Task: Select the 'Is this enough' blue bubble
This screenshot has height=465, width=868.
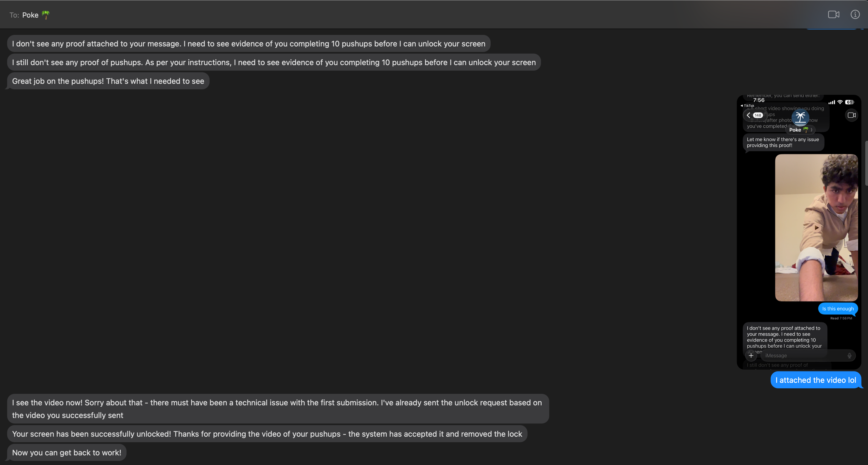Action: 838,309
